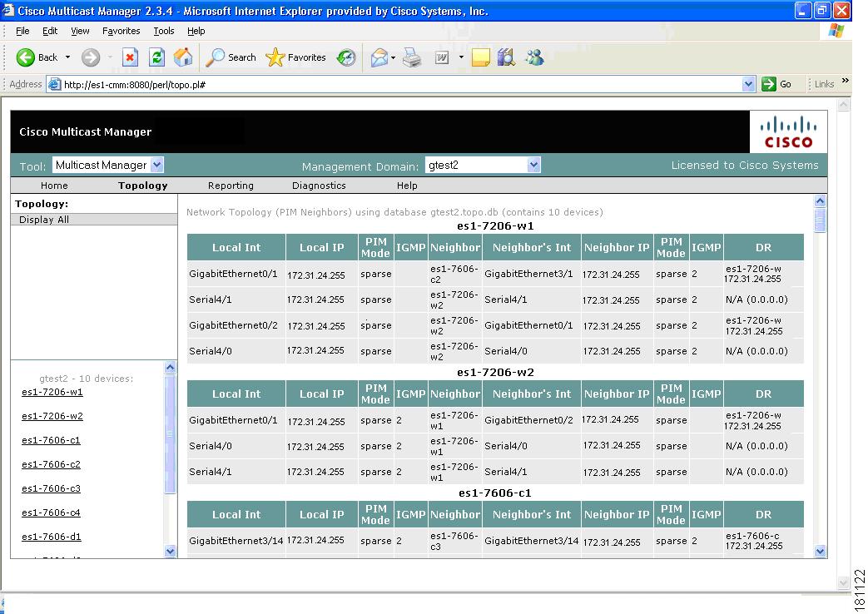The height and width of the screenshot is (614, 868).
Task: Open the View menu
Action: tap(80, 31)
